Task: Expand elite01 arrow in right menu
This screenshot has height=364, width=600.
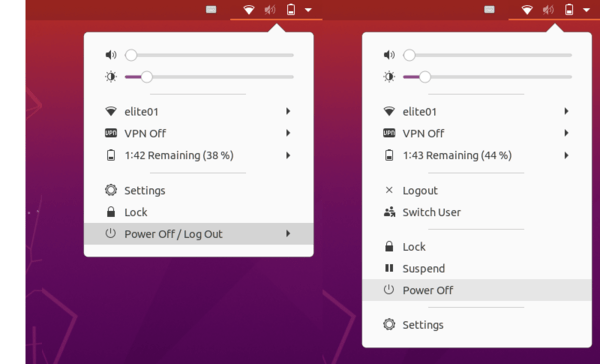Action: [566, 111]
